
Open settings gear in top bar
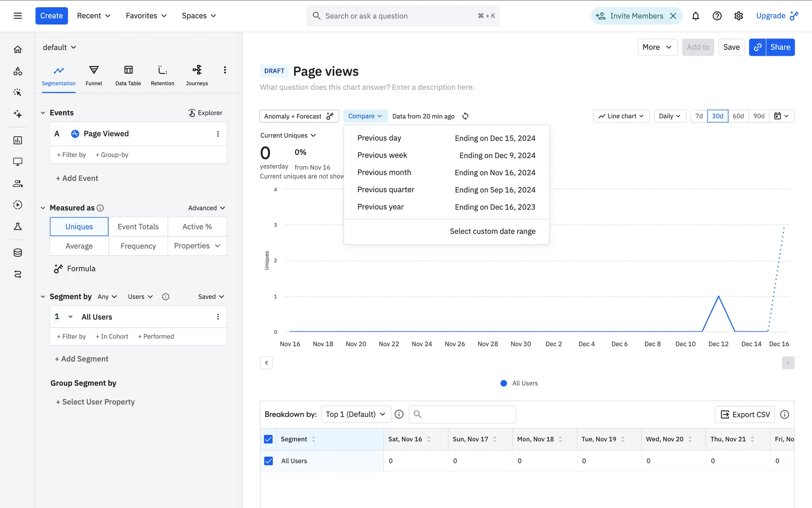738,16
